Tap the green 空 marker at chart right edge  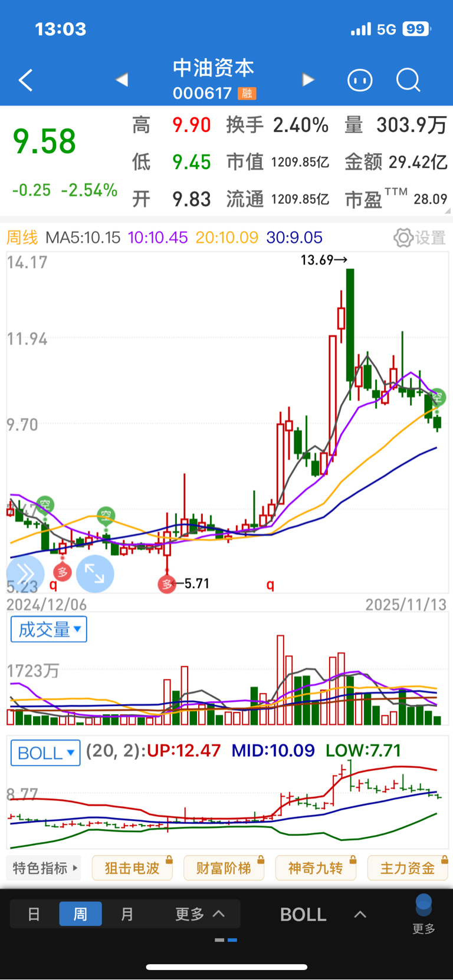[438, 398]
